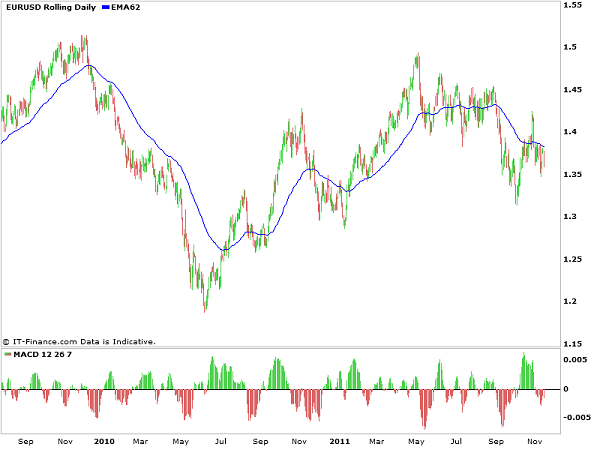The image size is (600, 450).
Task: Click the 1.2 price axis label
Action: pos(570,301)
